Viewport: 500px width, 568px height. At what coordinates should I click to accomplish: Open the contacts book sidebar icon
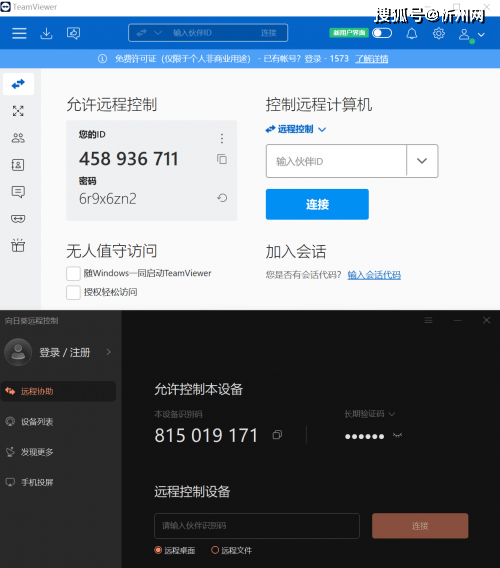click(18, 165)
